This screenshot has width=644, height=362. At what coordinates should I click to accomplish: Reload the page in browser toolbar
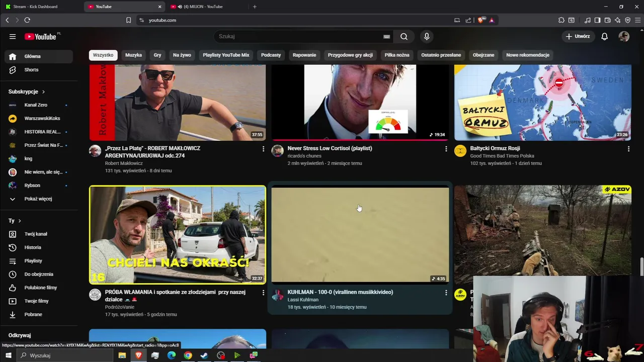(27, 20)
